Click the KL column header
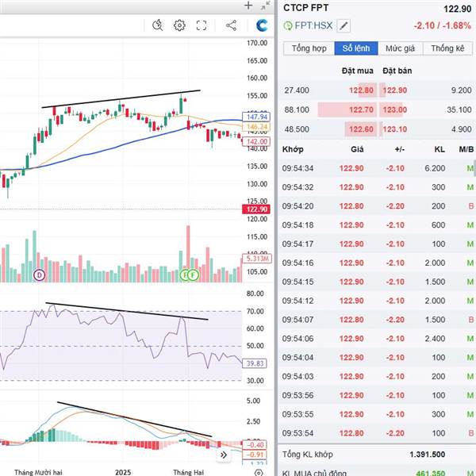476x476 pixels. click(440, 149)
